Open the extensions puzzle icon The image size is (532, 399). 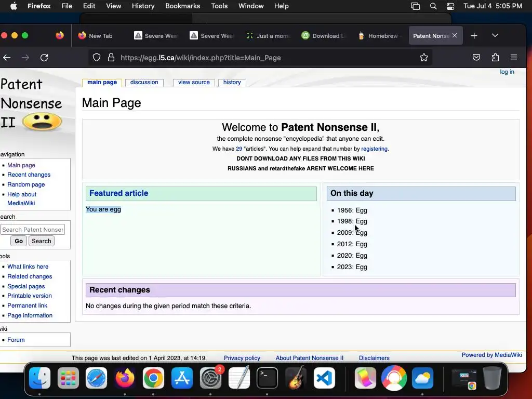click(x=495, y=57)
